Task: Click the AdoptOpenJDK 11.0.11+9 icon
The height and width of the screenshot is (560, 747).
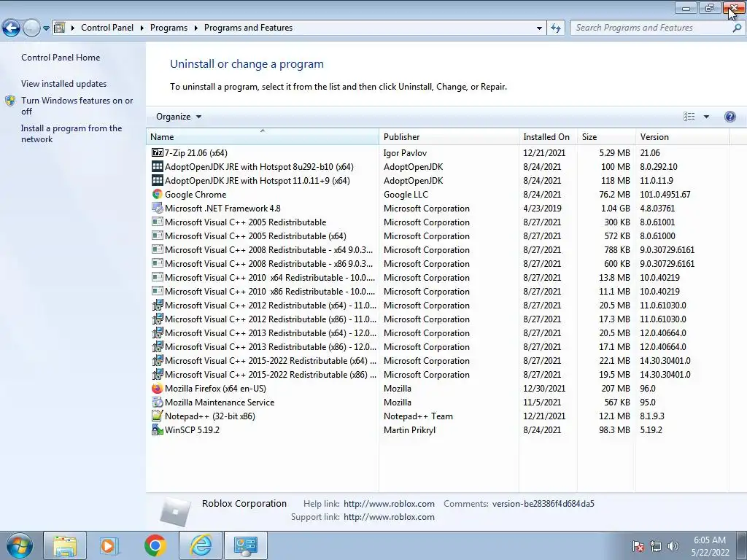Action: click(158, 181)
